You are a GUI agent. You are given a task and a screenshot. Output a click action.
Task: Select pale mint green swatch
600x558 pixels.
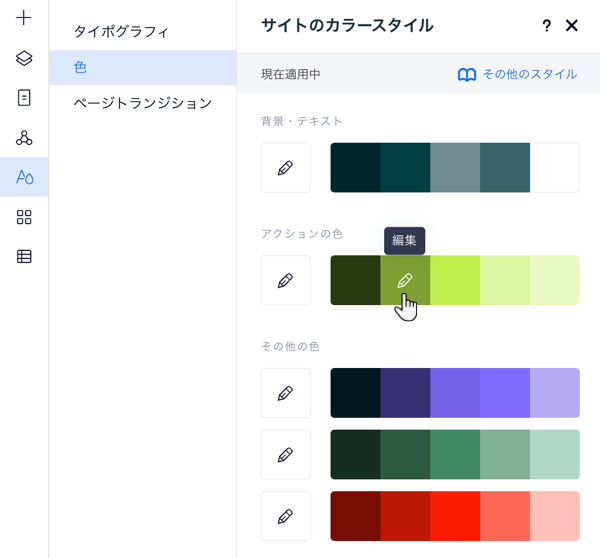point(555,454)
